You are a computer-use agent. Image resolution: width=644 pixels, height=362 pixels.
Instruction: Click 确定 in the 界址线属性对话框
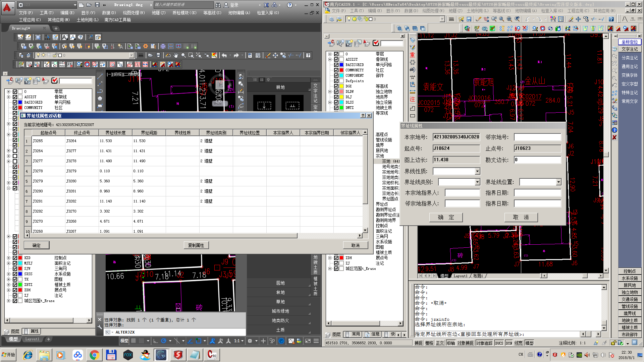(x=37, y=245)
